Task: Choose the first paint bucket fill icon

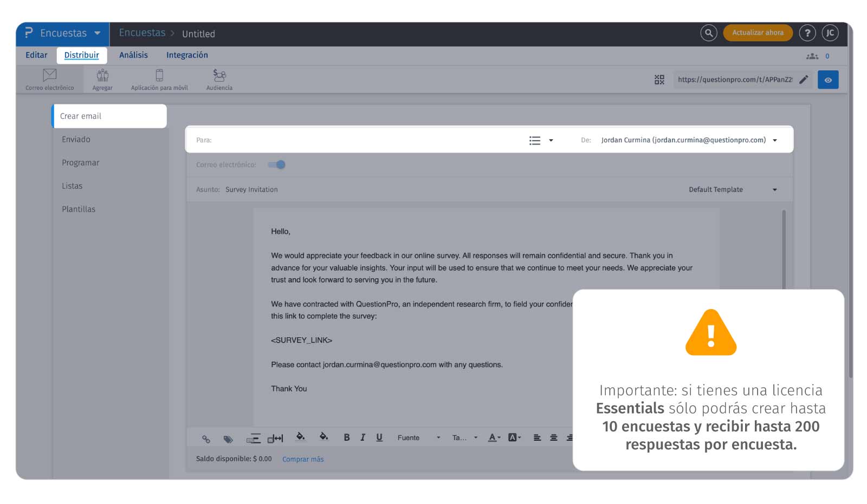Action: 300,437
